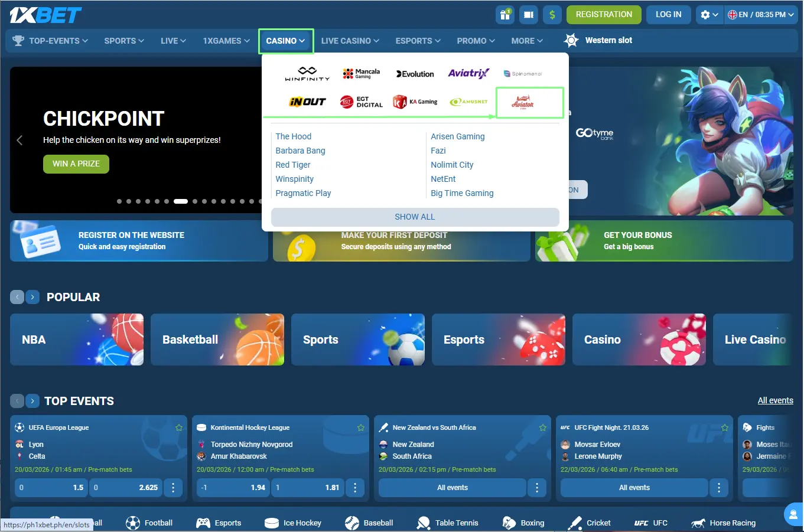This screenshot has width=804, height=532.
Task: Choose the Evolution provider logo
Action: coord(415,74)
